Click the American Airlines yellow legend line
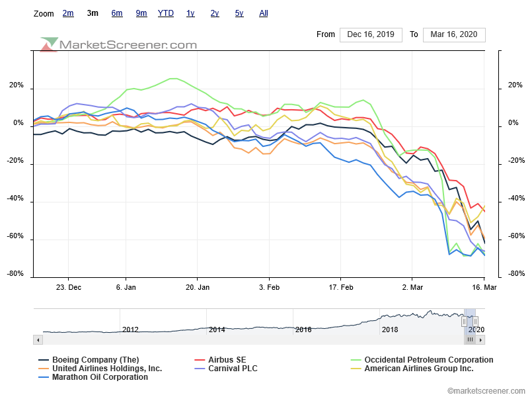 coord(356,369)
